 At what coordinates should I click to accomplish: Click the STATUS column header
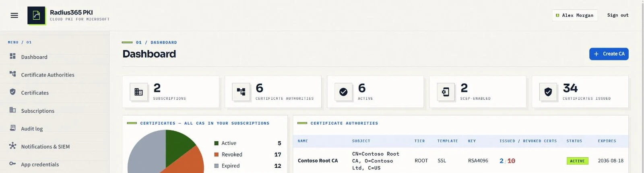574,141
